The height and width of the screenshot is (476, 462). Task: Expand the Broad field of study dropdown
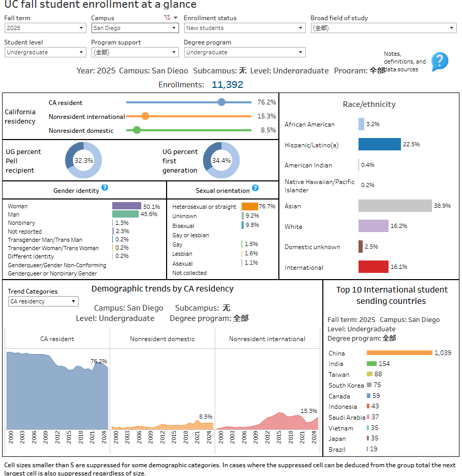pyautogui.click(x=383, y=28)
